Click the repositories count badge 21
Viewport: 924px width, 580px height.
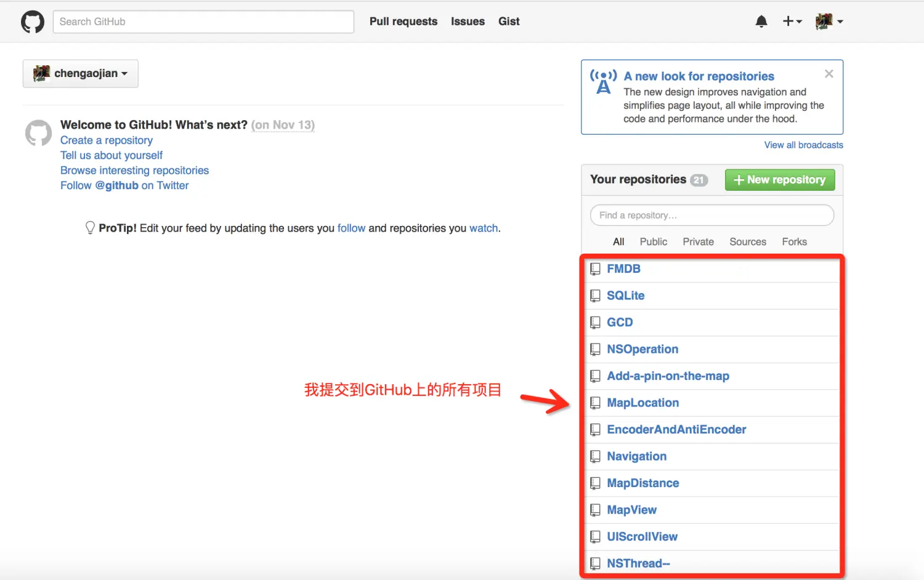point(699,180)
